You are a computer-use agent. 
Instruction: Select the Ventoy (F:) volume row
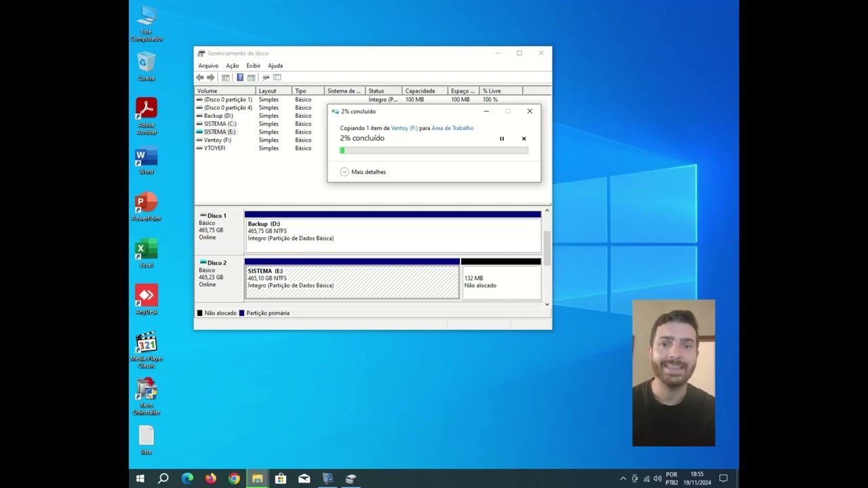point(217,140)
